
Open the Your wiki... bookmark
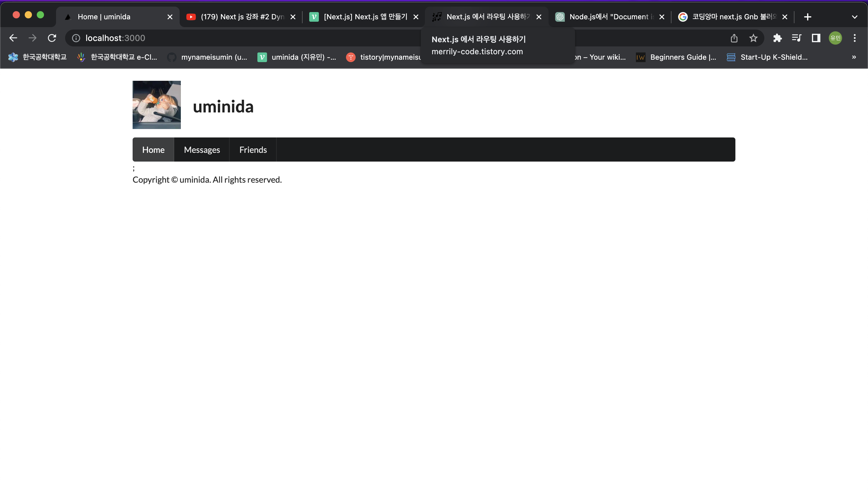pyautogui.click(x=600, y=57)
